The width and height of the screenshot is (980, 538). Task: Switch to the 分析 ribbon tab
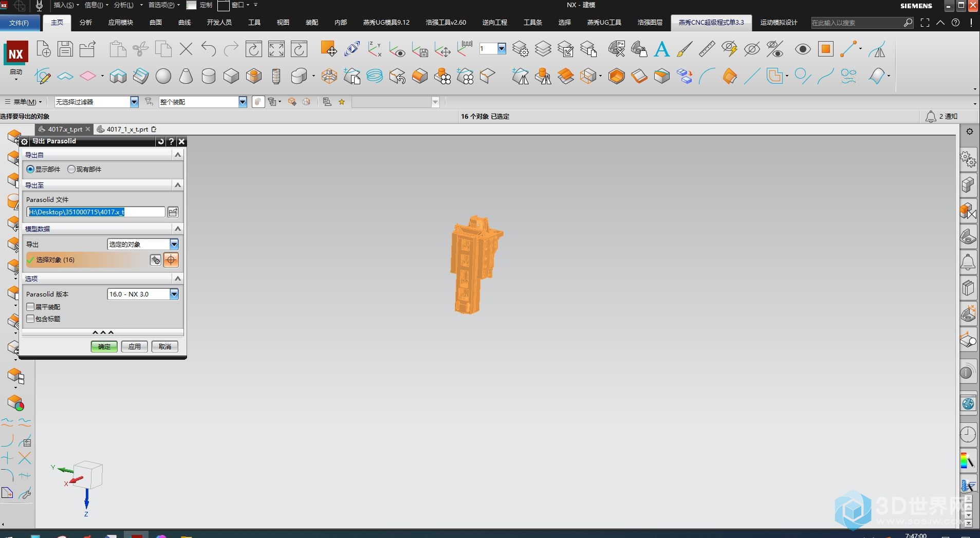pyautogui.click(x=86, y=23)
